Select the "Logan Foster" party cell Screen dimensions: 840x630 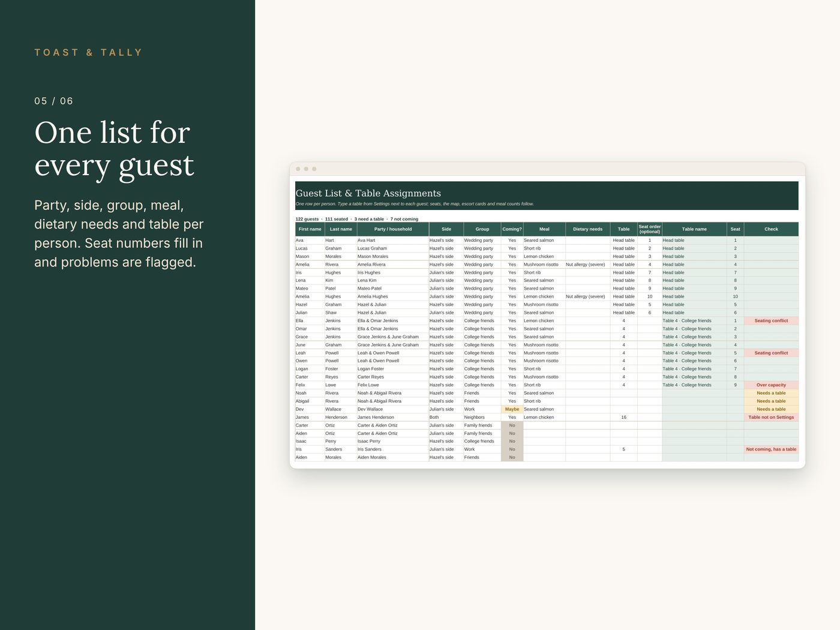click(x=393, y=369)
